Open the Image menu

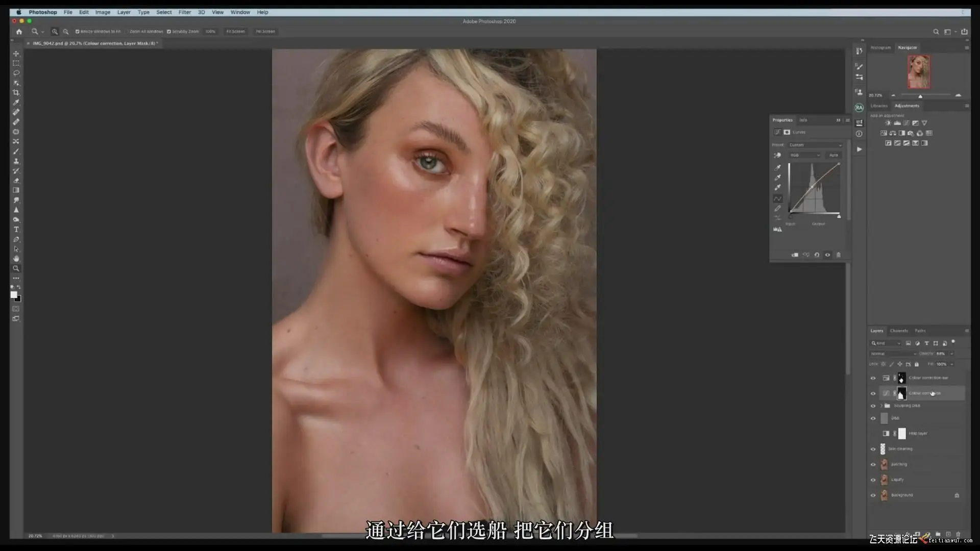[x=103, y=12]
